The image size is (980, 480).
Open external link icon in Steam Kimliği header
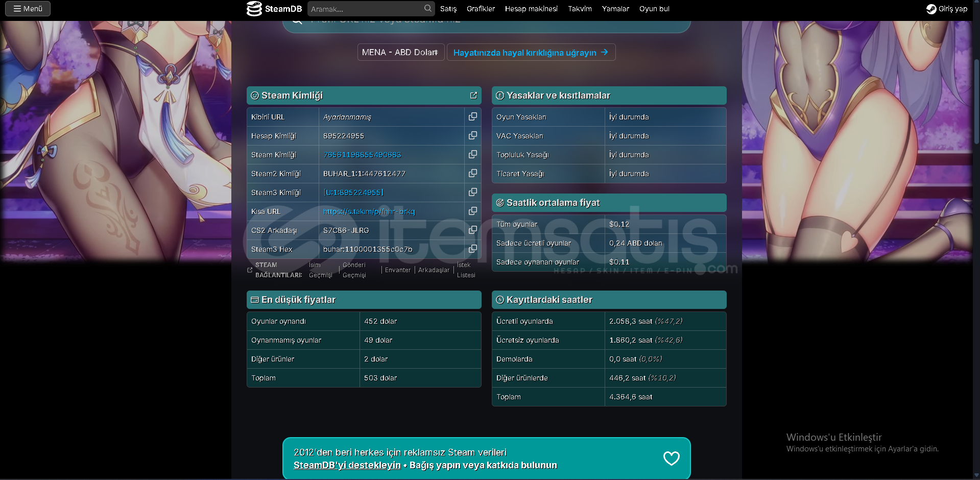473,95
